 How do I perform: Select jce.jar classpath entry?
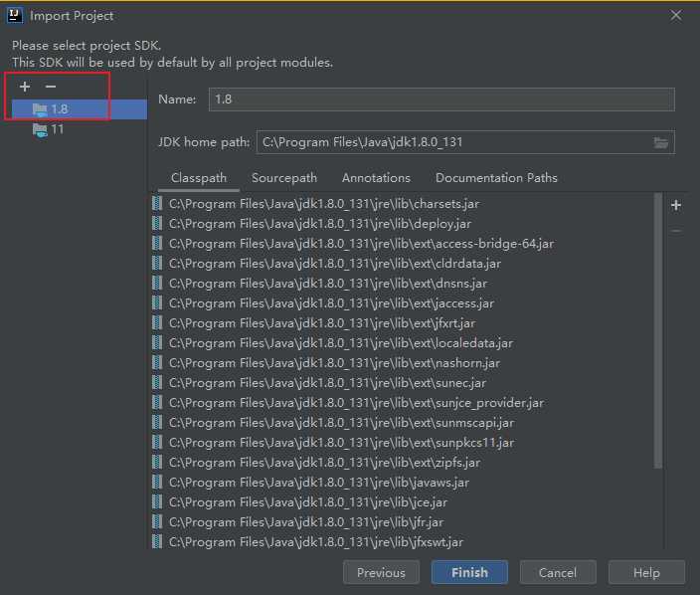click(402, 502)
